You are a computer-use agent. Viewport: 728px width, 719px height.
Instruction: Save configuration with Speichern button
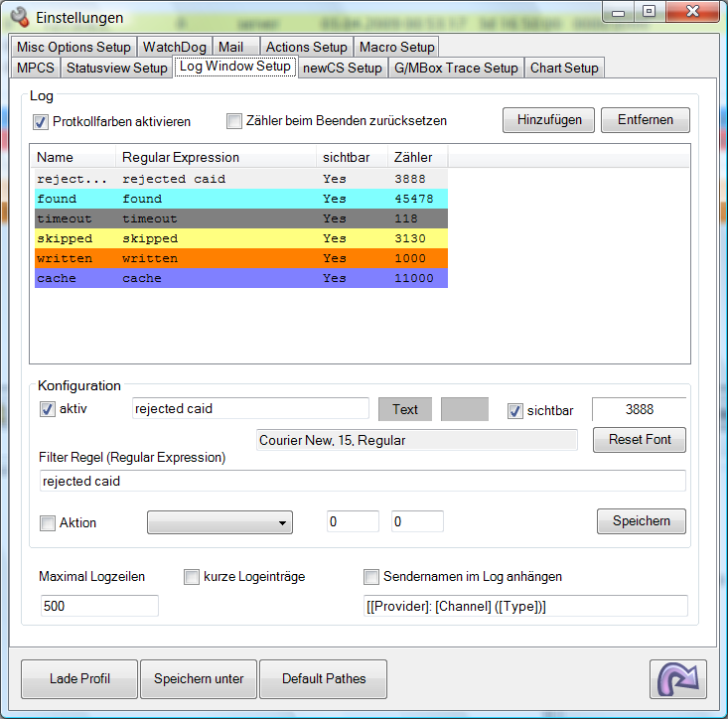(x=641, y=521)
